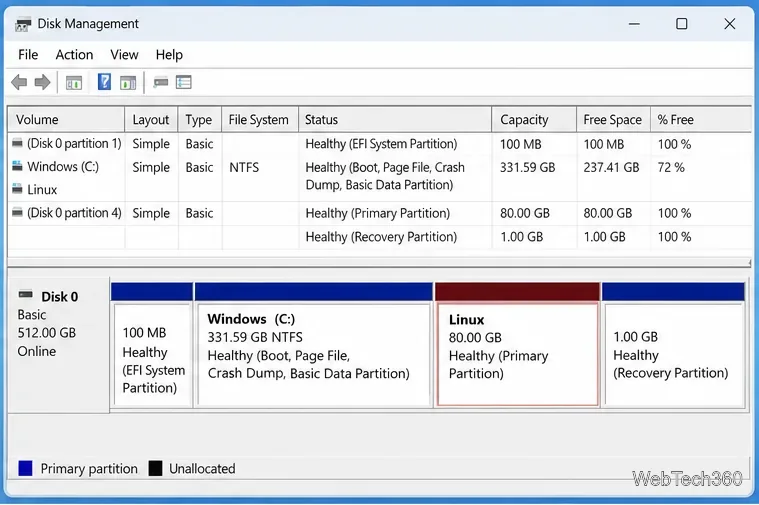
Task: Minimize the Disk Management window
Action: tap(634, 24)
